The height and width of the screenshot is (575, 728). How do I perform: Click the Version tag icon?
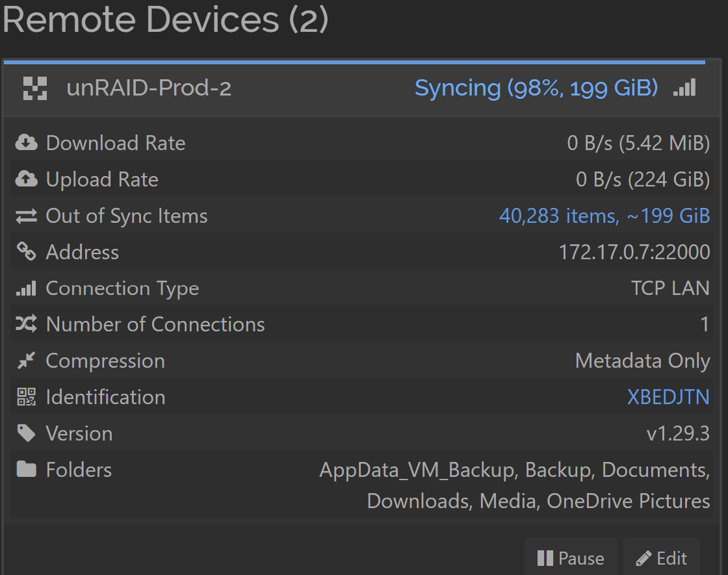(27, 433)
